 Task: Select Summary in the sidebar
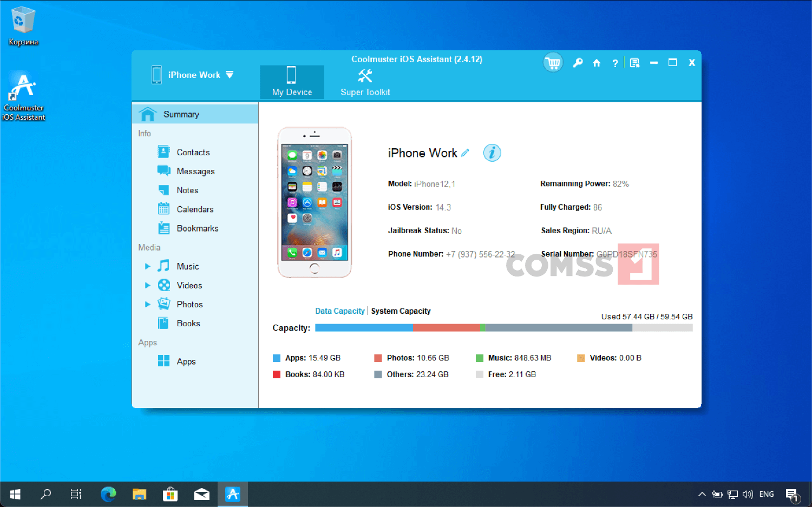pos(195,114)
